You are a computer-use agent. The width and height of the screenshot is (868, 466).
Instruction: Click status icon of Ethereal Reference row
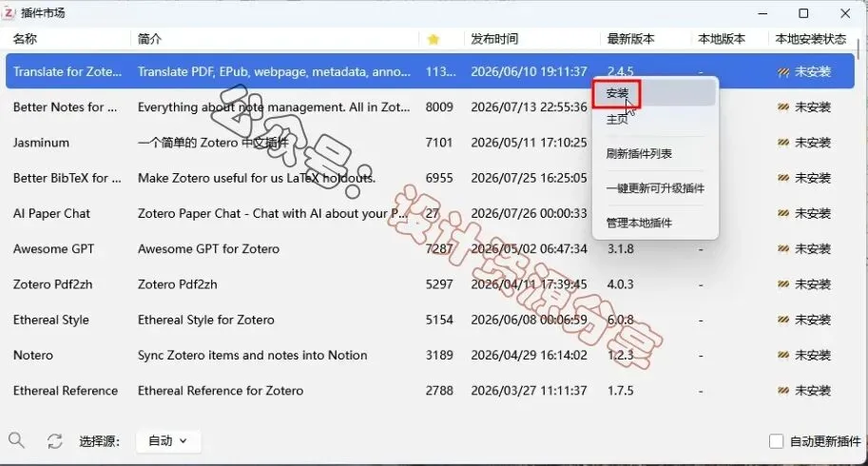click(x=782, y=390)
